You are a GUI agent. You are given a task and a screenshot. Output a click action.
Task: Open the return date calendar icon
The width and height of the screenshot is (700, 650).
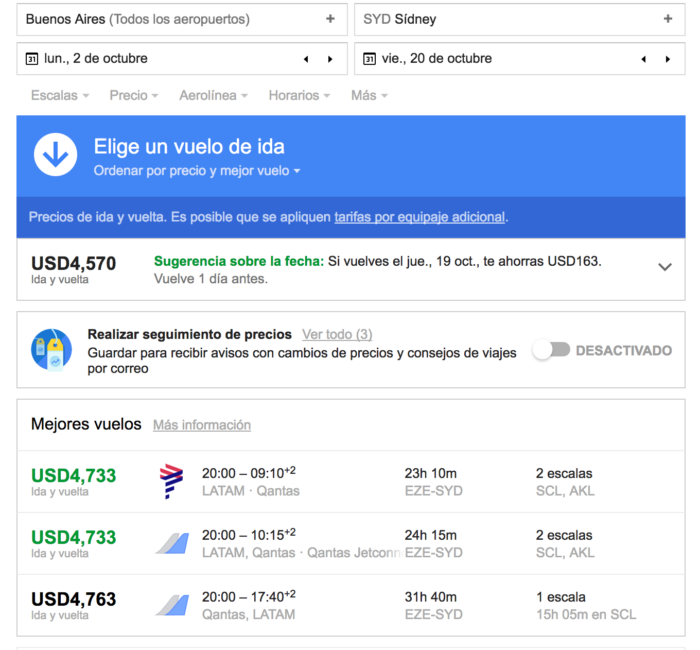click(370, 59)
